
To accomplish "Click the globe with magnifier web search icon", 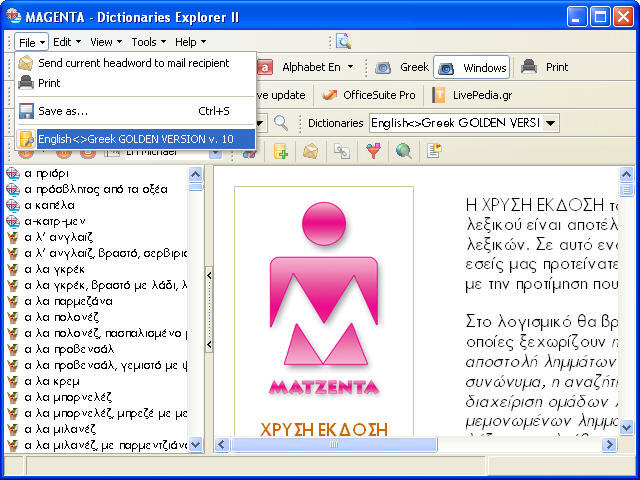I will click(x=403, y=151).
